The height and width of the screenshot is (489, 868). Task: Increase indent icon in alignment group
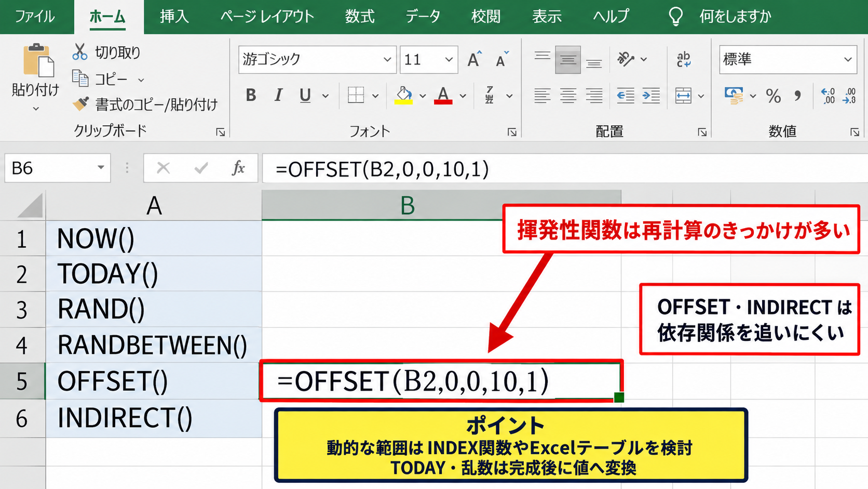(651, 96)
